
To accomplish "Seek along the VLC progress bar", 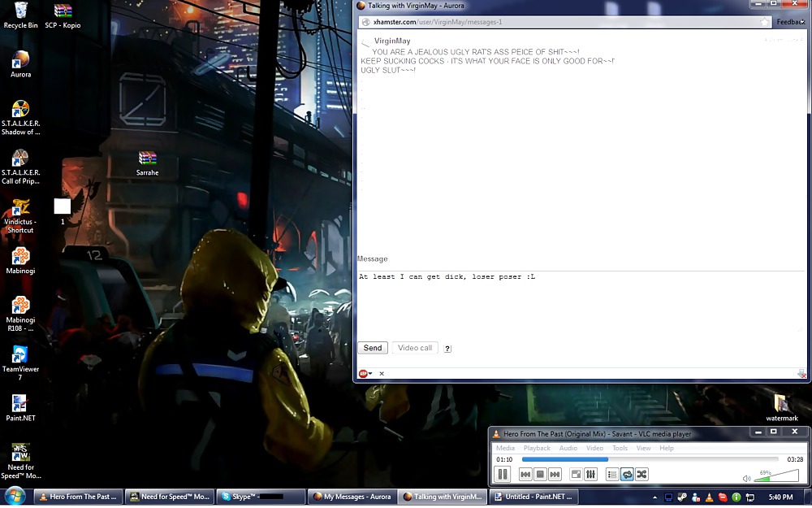I will click(650, 459).
